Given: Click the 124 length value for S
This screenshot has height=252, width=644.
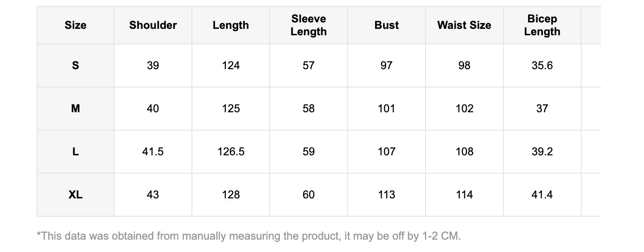Looking at the screenshot, I should point(231,66).
